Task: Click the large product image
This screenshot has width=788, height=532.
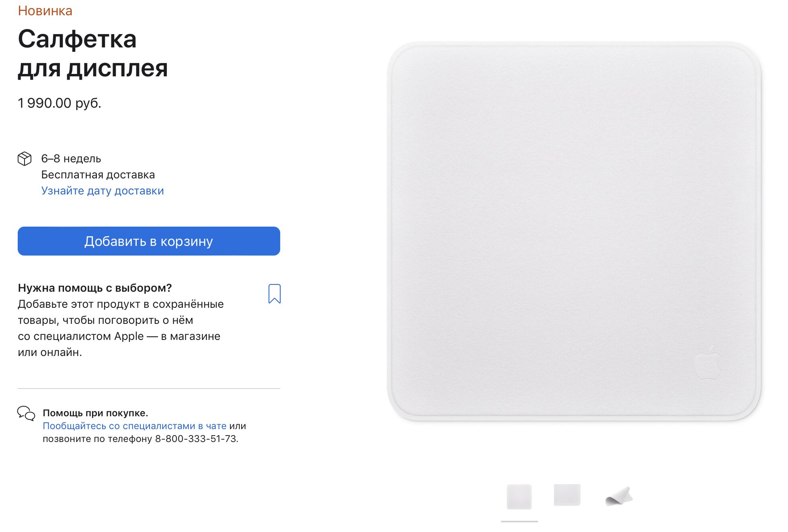Action: (x=574, y=231)
